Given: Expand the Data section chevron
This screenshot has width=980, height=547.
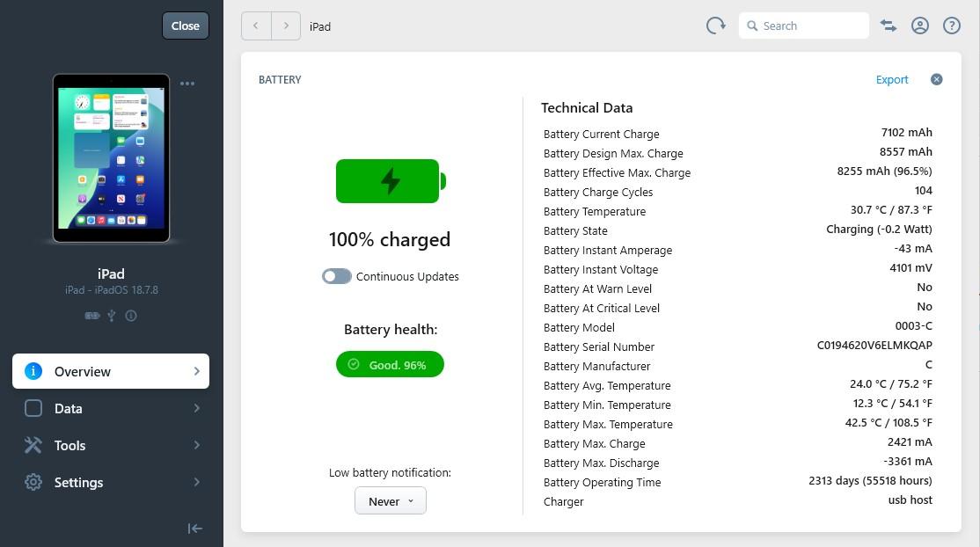Looking at the screenshot, I should click(196, 408).
